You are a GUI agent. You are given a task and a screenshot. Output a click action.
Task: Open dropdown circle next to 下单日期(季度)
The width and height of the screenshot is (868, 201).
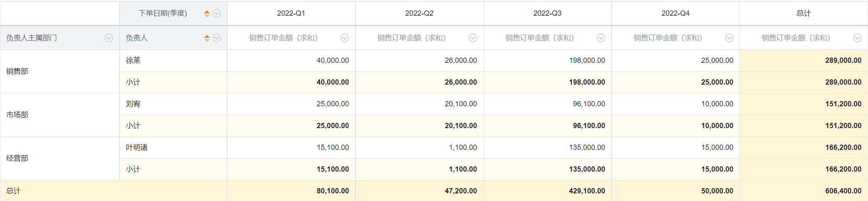[217, 13]
